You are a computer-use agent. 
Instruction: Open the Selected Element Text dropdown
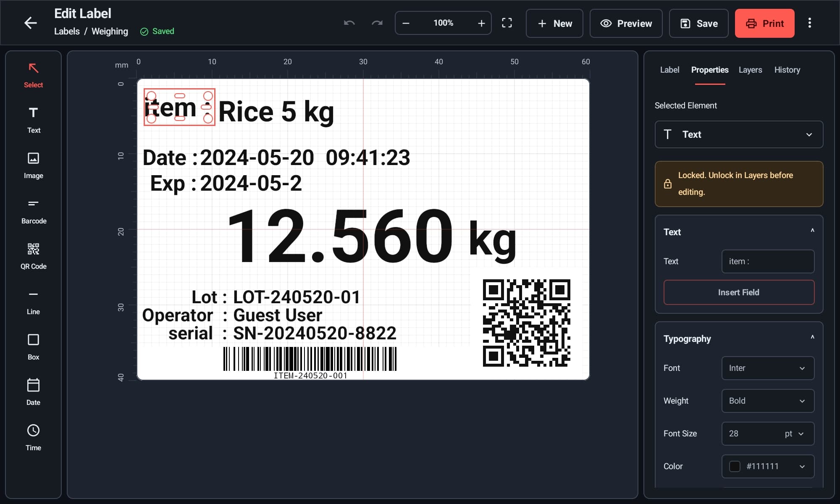[739, 134]
